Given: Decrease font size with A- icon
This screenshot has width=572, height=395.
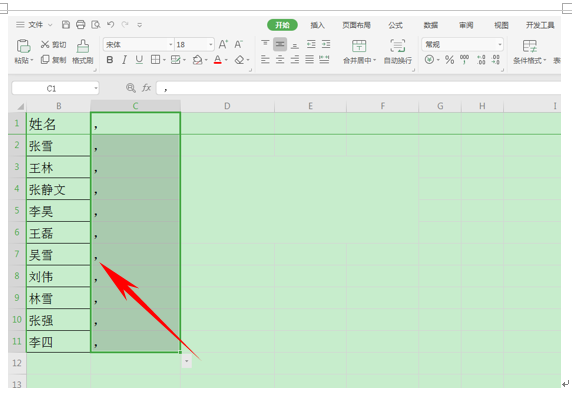Looking at the screenshot, I should click(x=238, y=44).
